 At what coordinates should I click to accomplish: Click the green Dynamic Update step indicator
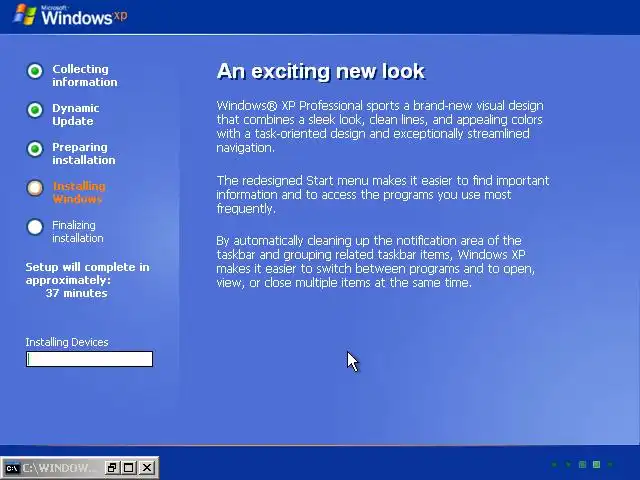coord(35,110)
